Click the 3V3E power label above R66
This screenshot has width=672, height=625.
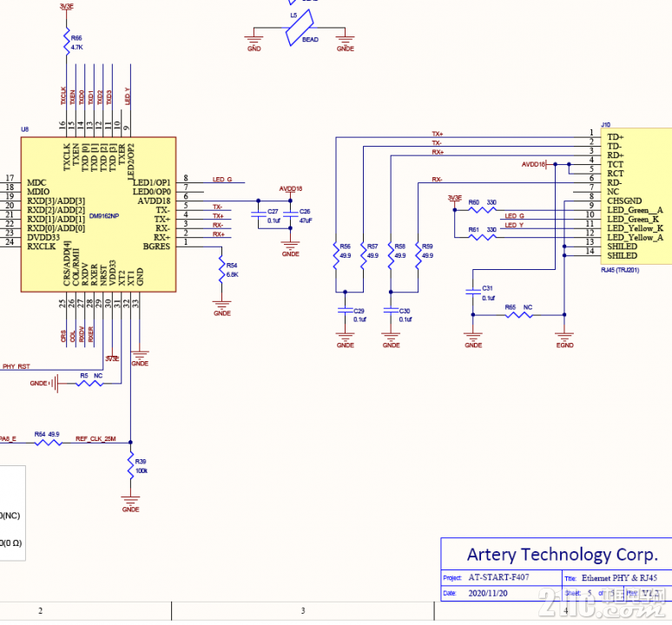tap(67, 6)
